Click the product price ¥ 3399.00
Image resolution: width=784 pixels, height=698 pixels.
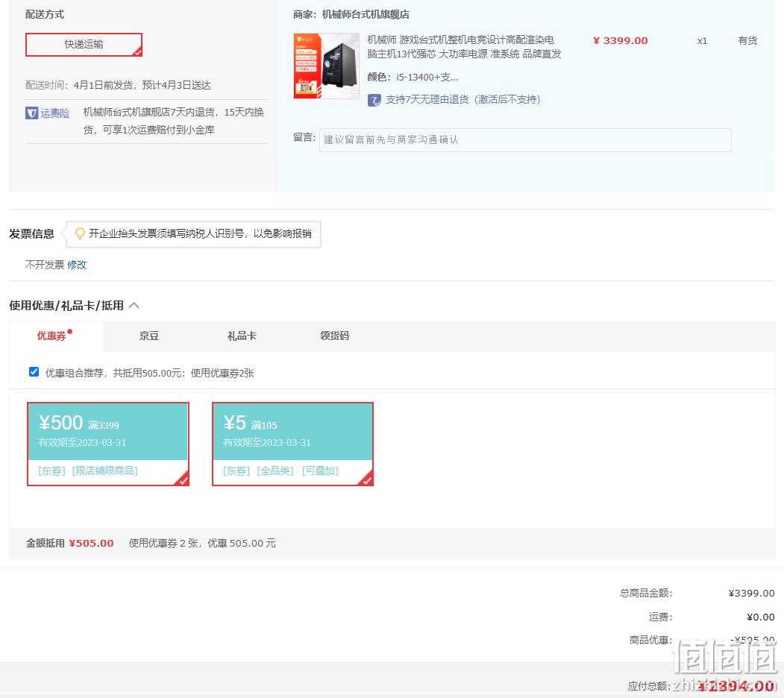(620, 40)
